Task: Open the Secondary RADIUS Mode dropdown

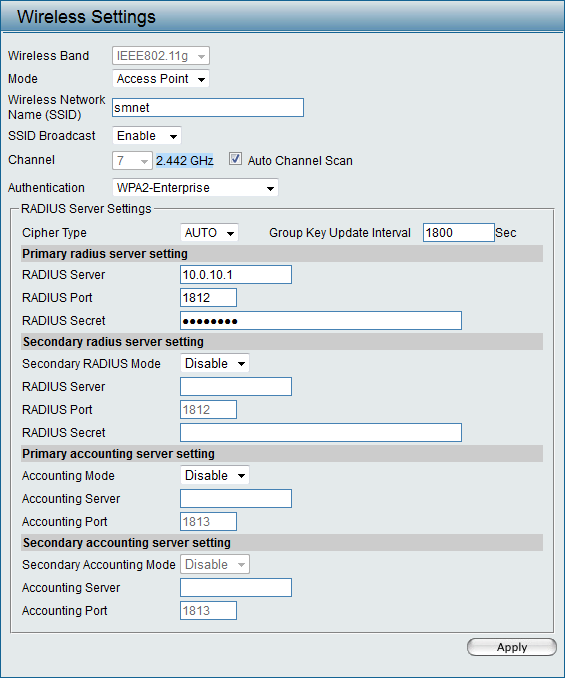Action: [x=215, y=364]
